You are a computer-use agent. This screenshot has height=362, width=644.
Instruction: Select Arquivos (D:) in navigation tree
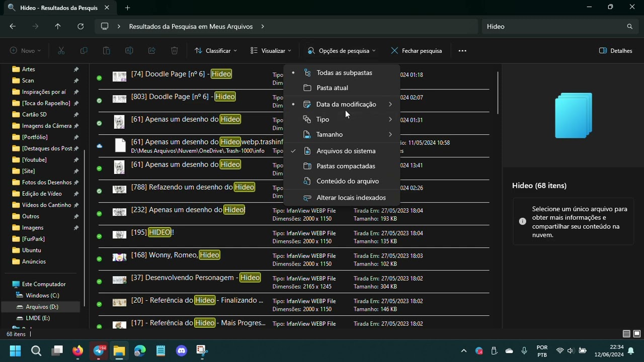click(x=41, y=307)
